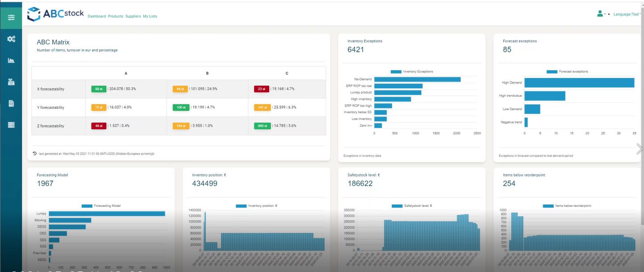Click the server stack icon in sidebar

[x=11, y=125]
